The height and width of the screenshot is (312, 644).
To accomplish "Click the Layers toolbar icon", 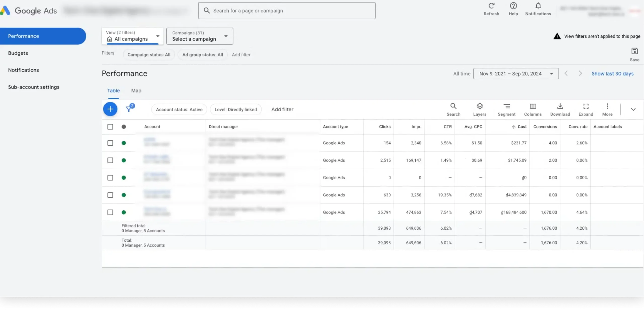I will pos(480,106).
